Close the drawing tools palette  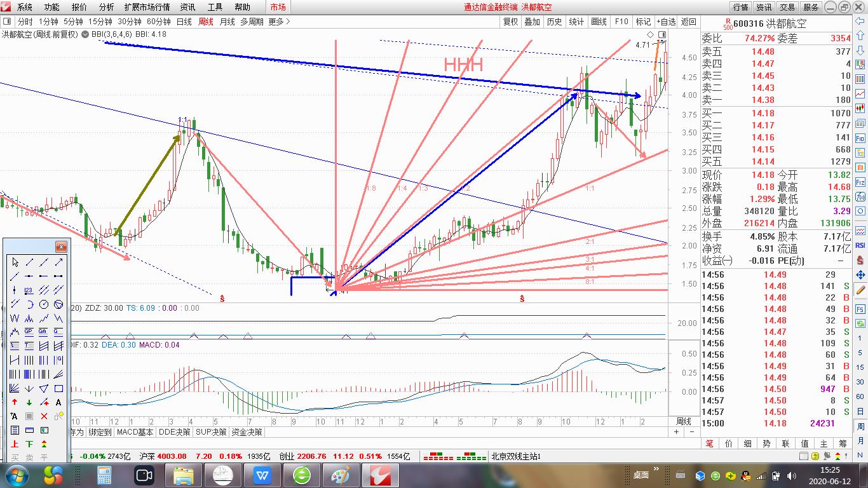[x=61, y=247]
